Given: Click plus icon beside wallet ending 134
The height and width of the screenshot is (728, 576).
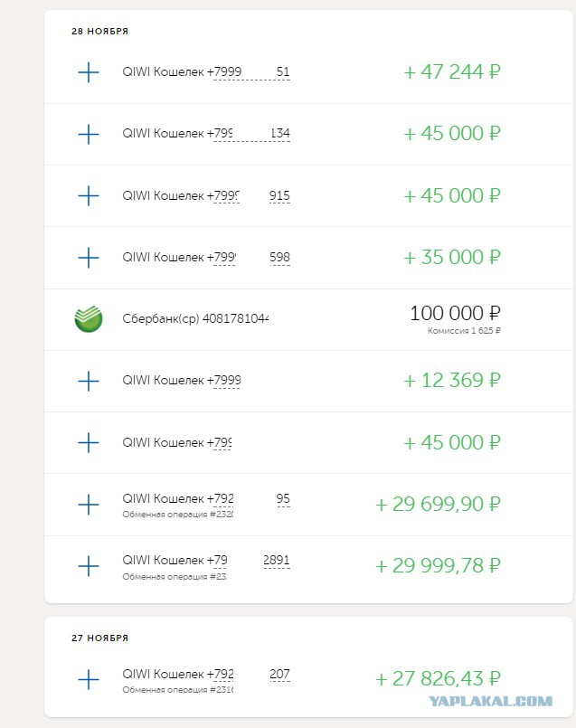Looking at the screenshot, I should 89,134.
